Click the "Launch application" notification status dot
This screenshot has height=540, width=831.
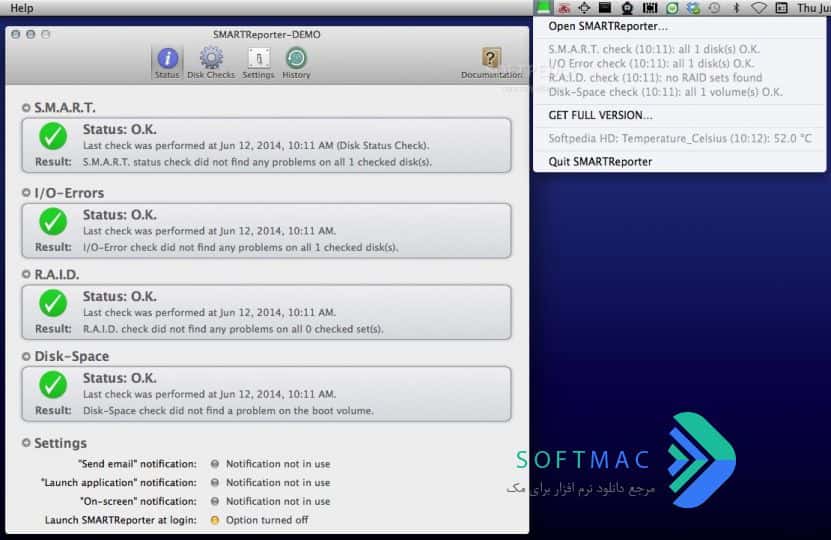point(215,482)
